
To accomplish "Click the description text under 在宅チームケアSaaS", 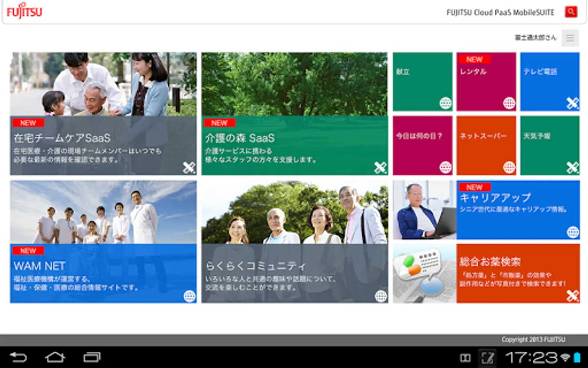I will pyautogui.click(x=87, y=155).
